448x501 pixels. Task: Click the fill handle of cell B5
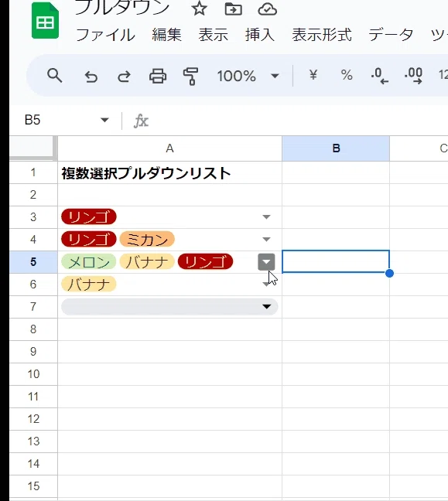(389, 274)
